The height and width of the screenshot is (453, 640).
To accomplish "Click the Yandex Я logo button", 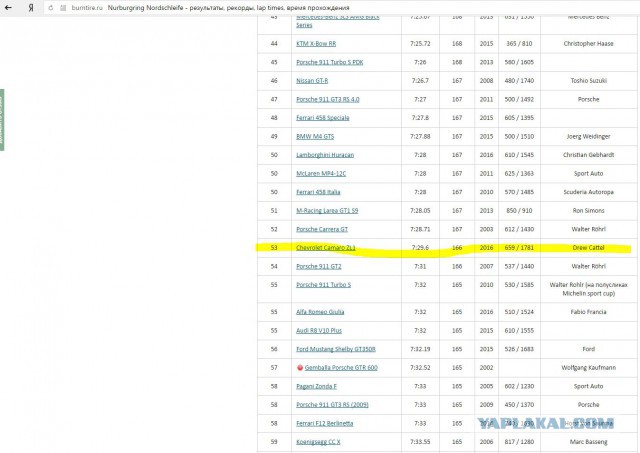I will click(31, 8).
